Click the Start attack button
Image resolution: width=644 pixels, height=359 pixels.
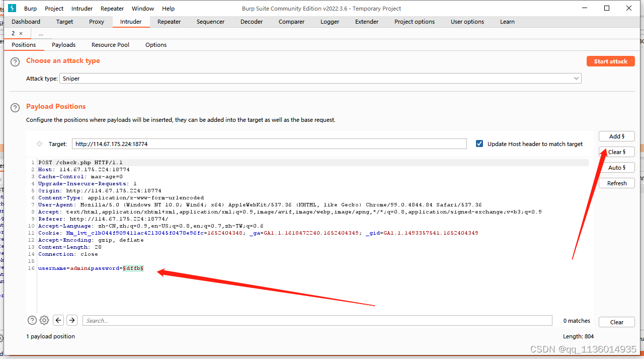(611, 61)
